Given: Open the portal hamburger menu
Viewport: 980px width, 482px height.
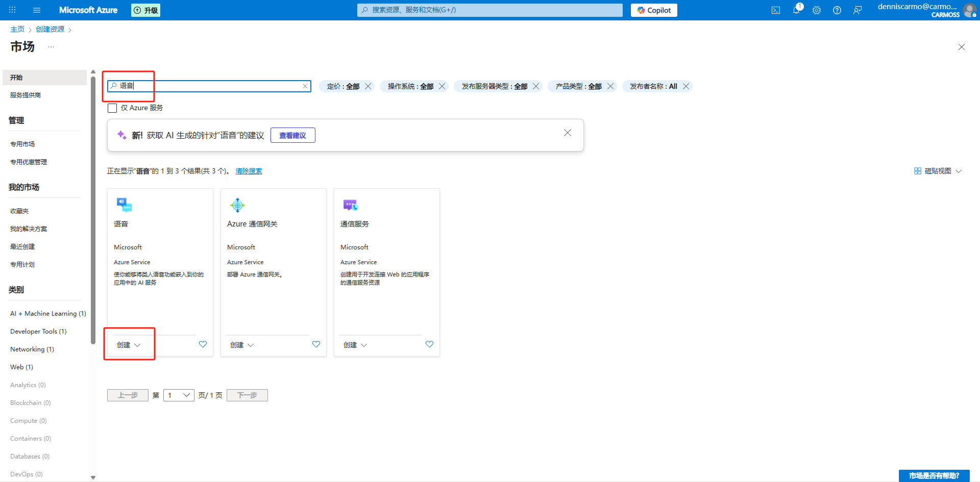Looking at the screenshot, I should pyautogui.click(x=37, y=10).
